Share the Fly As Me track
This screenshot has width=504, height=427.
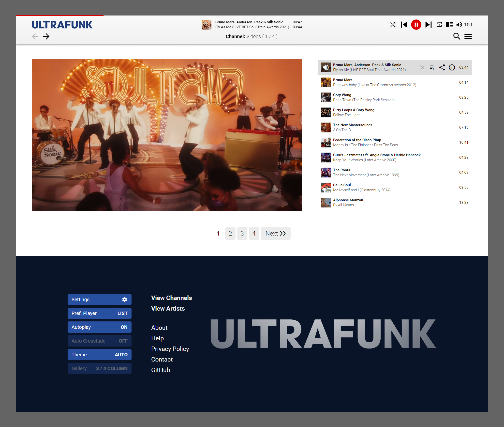click(442, 67)
